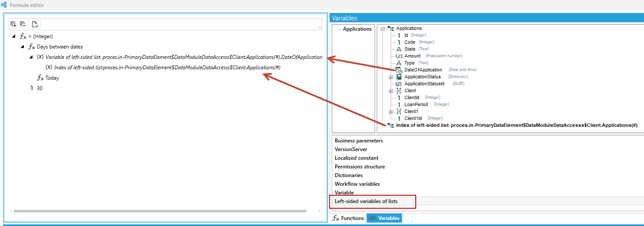Switch to the Functions tab

349,218
